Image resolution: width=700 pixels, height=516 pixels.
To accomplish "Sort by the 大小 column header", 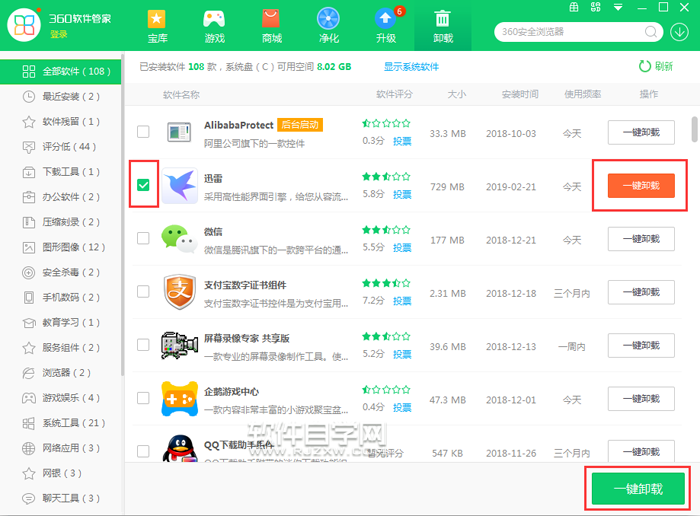I will [x=456, y=94].
